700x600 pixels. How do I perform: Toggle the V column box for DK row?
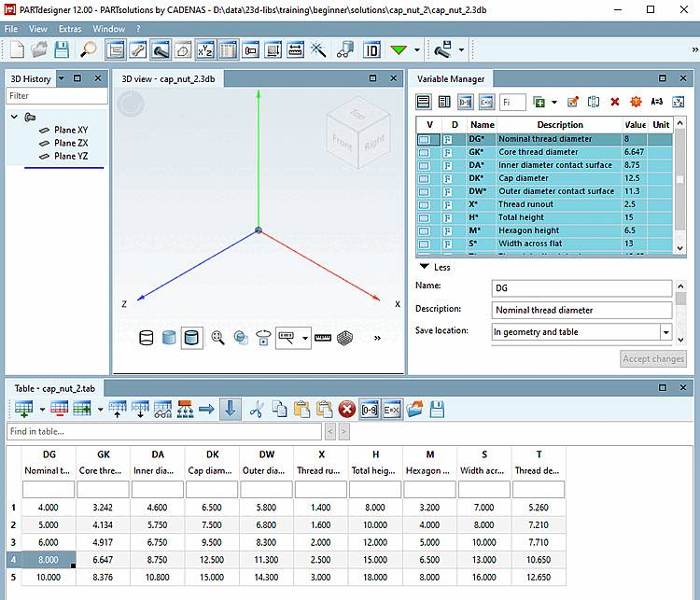tap(426, 178)
